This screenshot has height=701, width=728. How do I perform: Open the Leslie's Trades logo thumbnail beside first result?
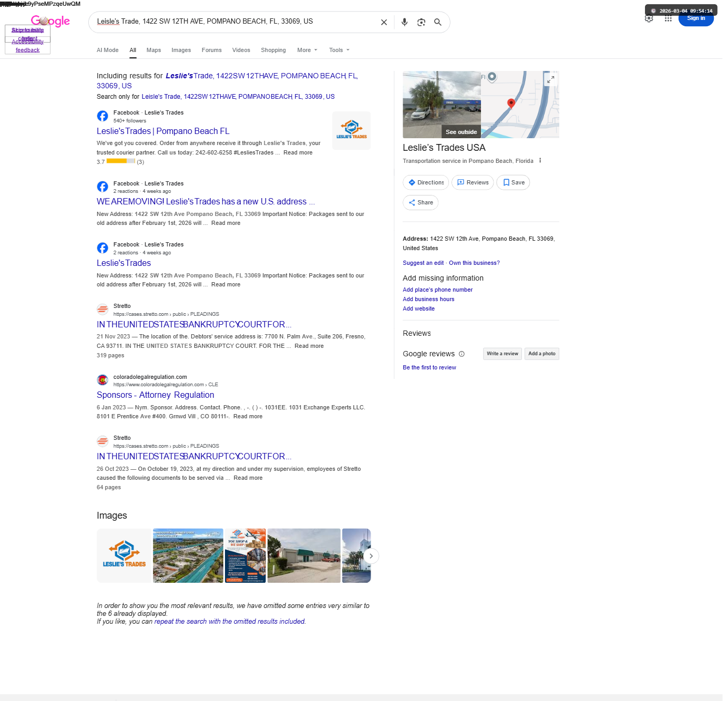coord(352,130)
